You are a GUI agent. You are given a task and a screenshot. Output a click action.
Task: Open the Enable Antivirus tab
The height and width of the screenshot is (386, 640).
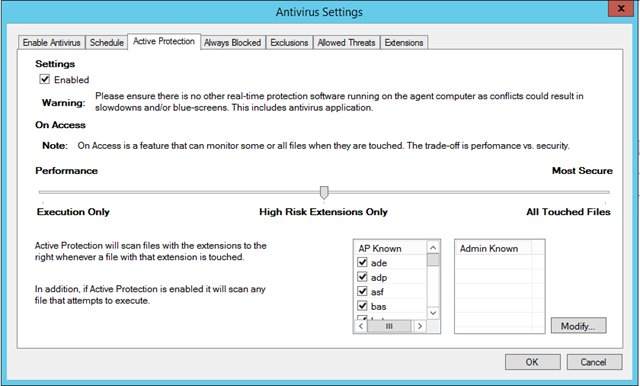pos(51,42)
